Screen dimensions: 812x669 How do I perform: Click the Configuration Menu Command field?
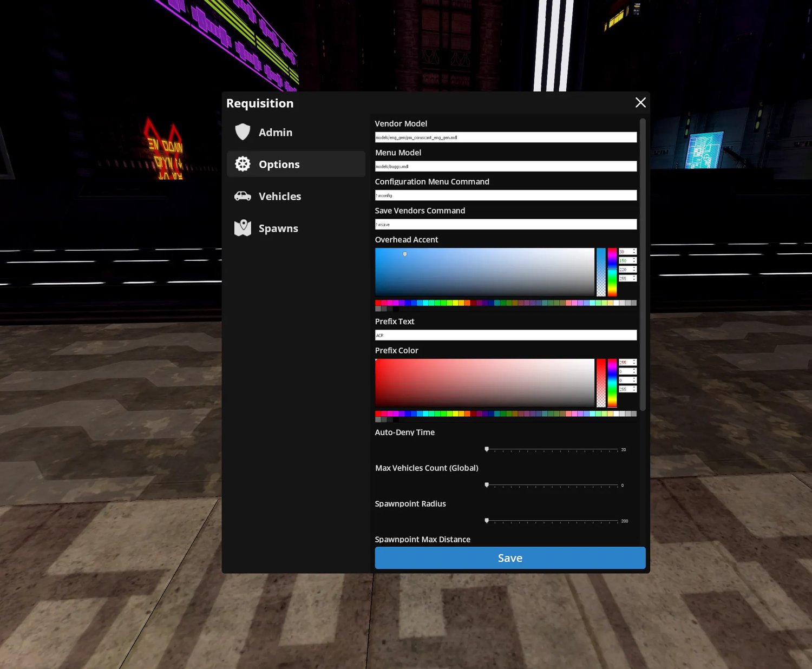[x=506, y=195]
